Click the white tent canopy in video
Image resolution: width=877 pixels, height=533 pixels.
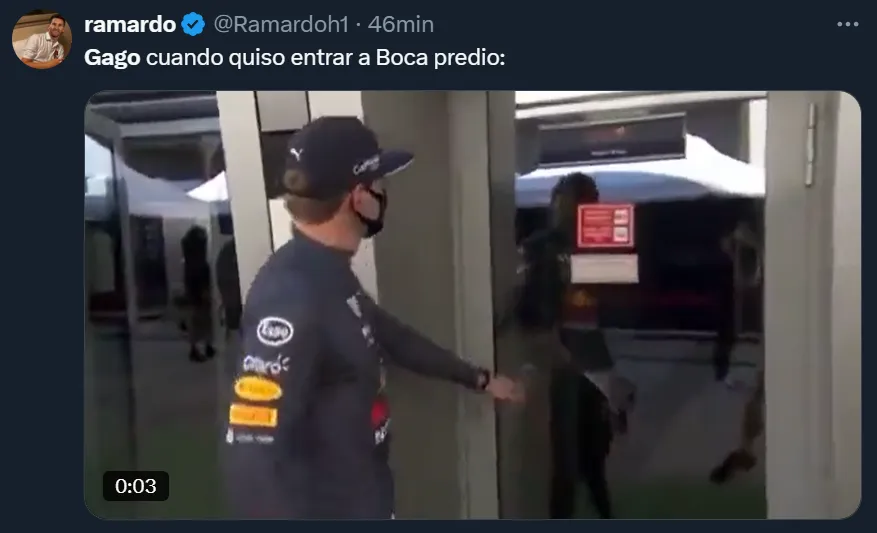tap(640, 173)
